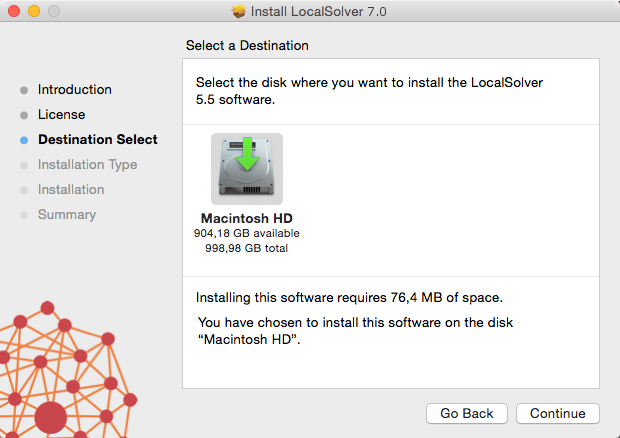Screen dimensions: 620x438
Task: Jump to the Introduction step label
Action: (75, 90)
